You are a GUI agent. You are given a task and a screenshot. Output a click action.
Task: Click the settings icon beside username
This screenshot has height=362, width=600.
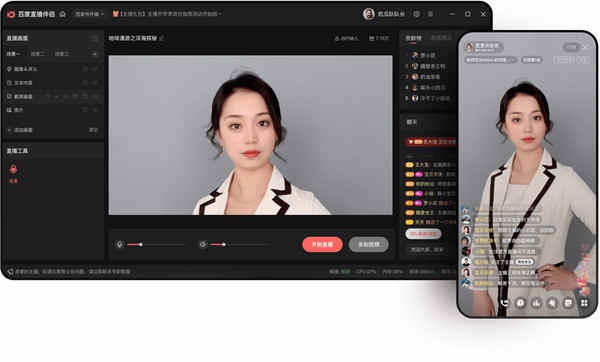click(416, 14)
